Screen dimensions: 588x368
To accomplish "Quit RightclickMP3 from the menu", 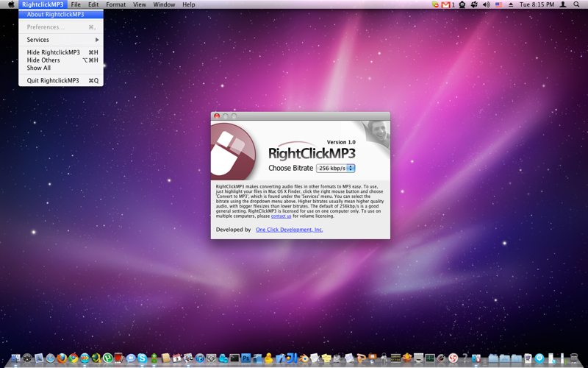I will click(x=61, y=80).
